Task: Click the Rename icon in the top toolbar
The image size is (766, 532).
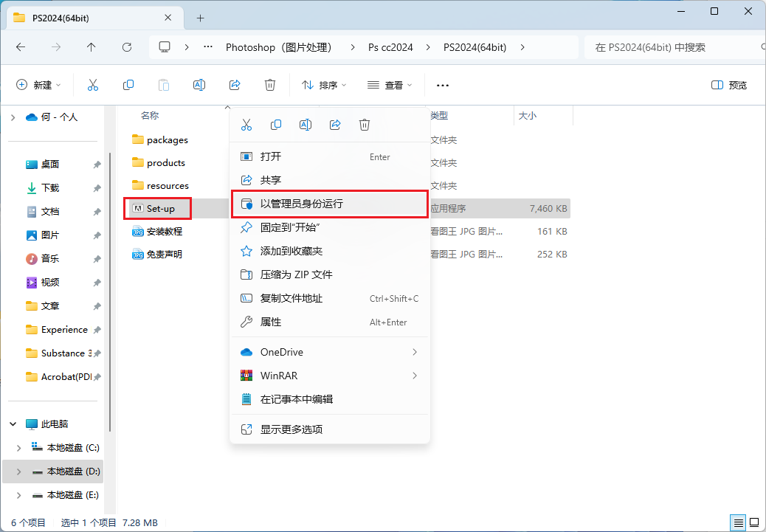Action: pos(199,85)
